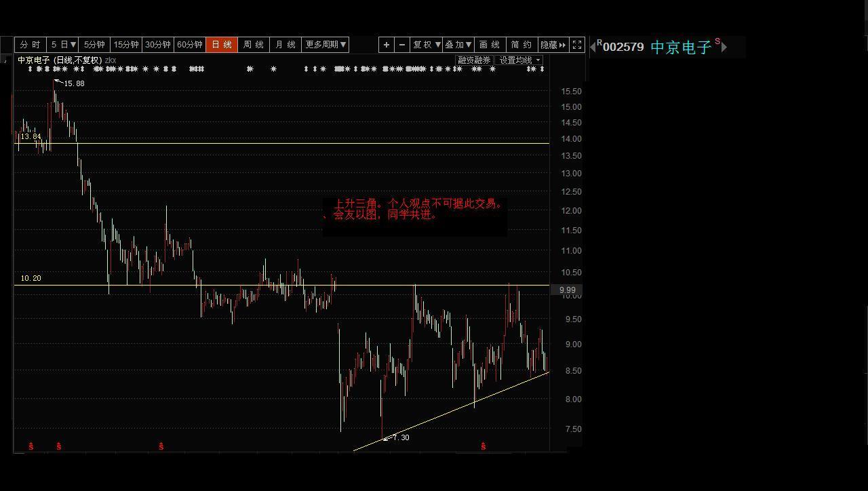Viewport: 868px width, 491px height.
Task: Open the 5日 period dropdown
Action: point(63,45)
